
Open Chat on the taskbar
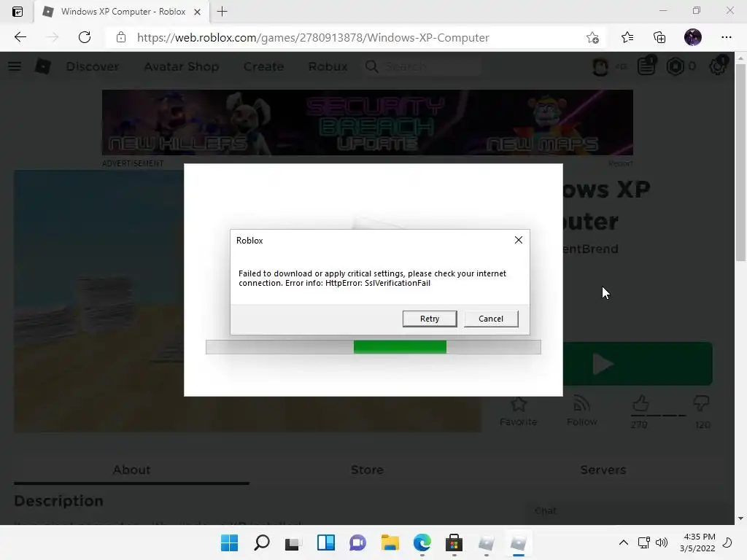click(x=357, y=542)
